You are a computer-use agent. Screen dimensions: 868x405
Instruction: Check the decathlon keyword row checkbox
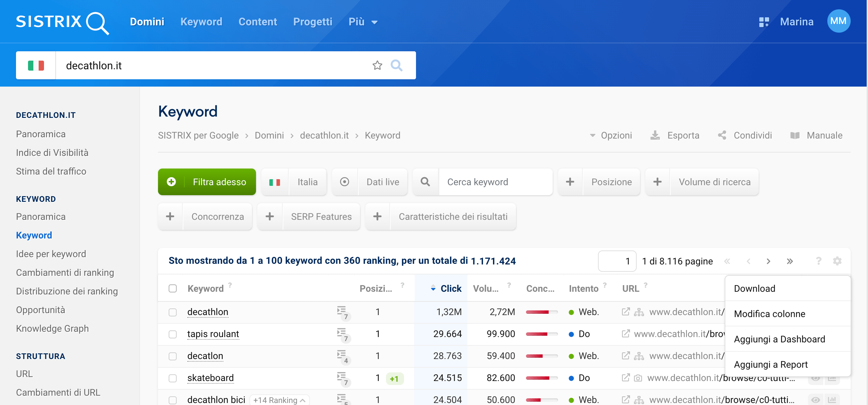coord(173,312)
